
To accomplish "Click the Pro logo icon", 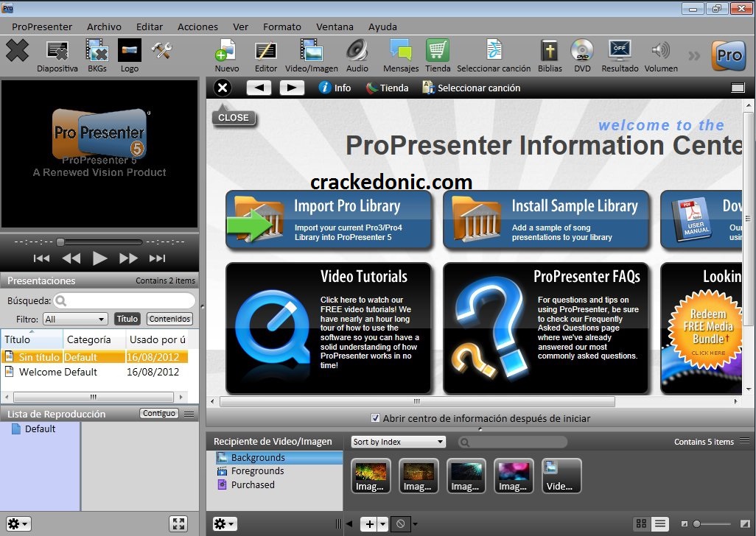I will click(x=729, y=55).
